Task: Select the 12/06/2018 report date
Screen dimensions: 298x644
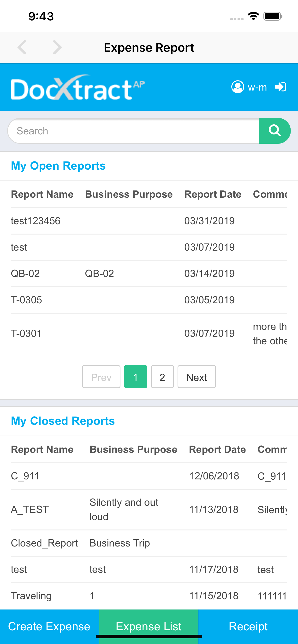Action: [x=214, y=476]
